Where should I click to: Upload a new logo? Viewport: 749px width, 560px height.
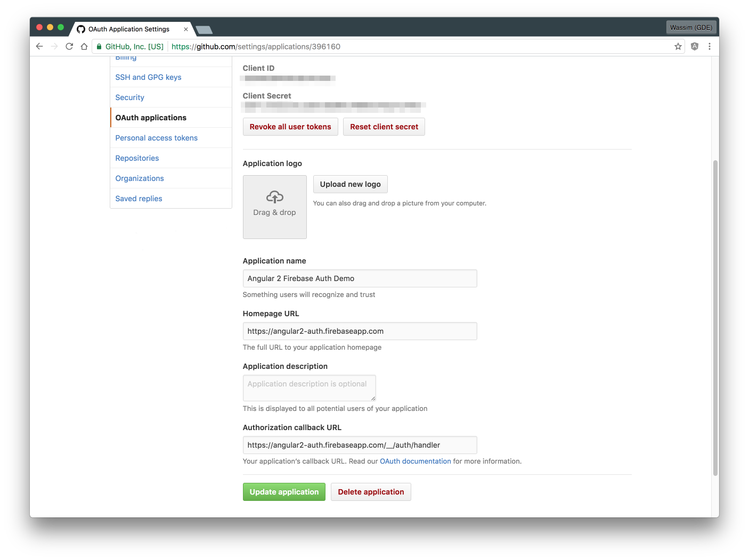[350, 184]
